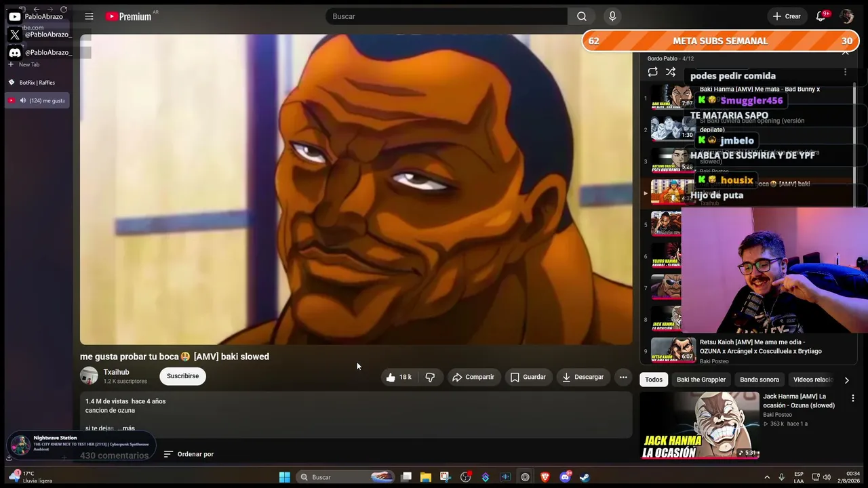Open the Nightwave Station mini player
This screenshot has width=868, height=488.
pos(81,444)
